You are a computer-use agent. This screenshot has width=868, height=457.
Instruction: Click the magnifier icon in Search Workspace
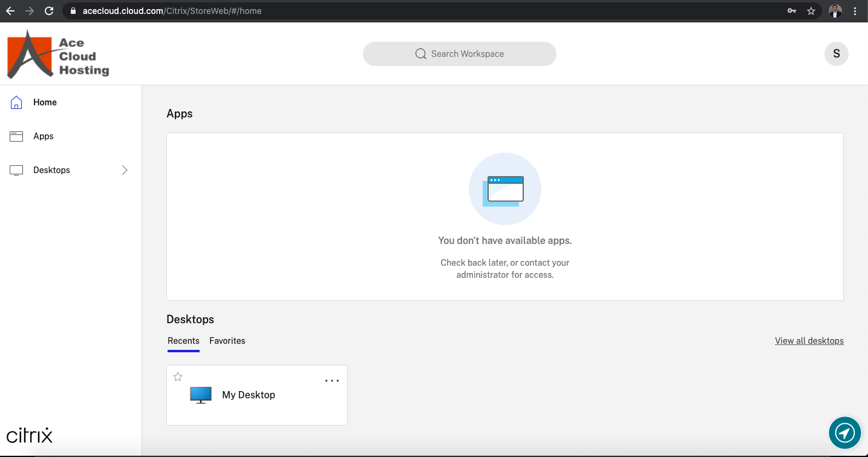(x=420, y=54)
